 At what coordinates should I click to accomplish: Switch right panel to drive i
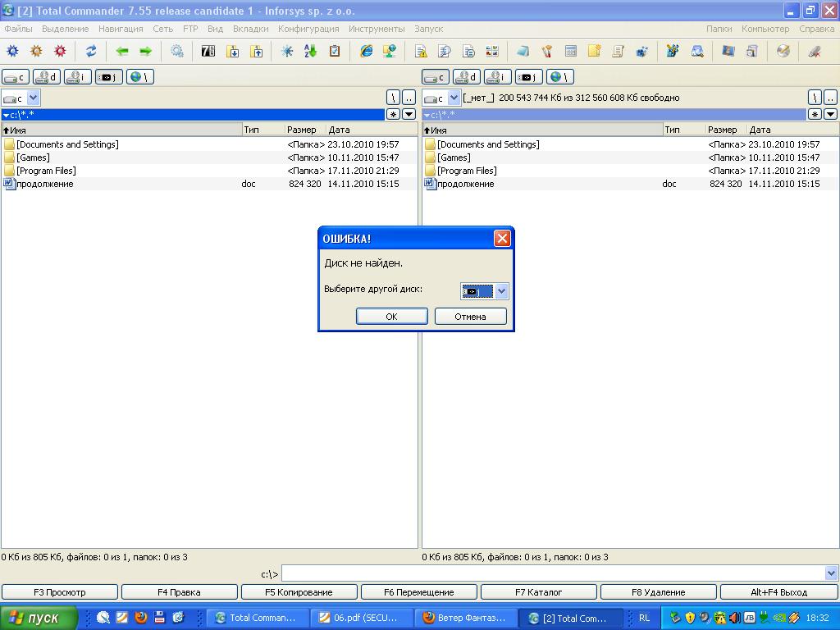coord(498,77)
